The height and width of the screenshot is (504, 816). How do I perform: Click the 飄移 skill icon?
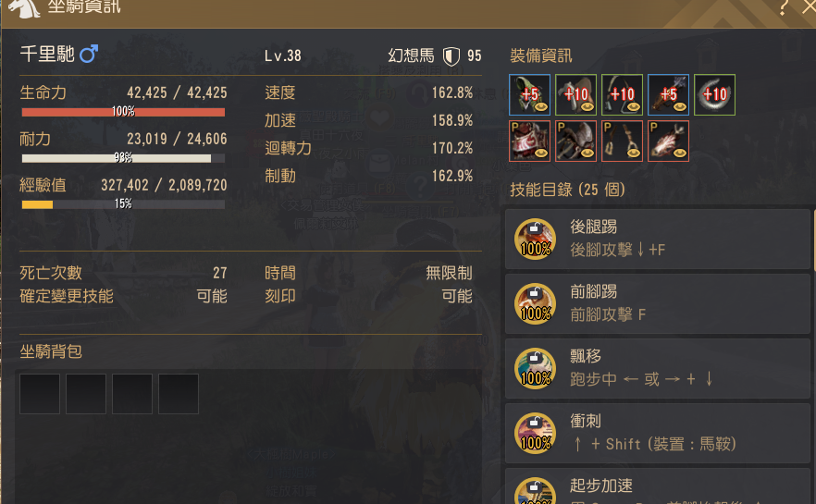click(535, 368)
